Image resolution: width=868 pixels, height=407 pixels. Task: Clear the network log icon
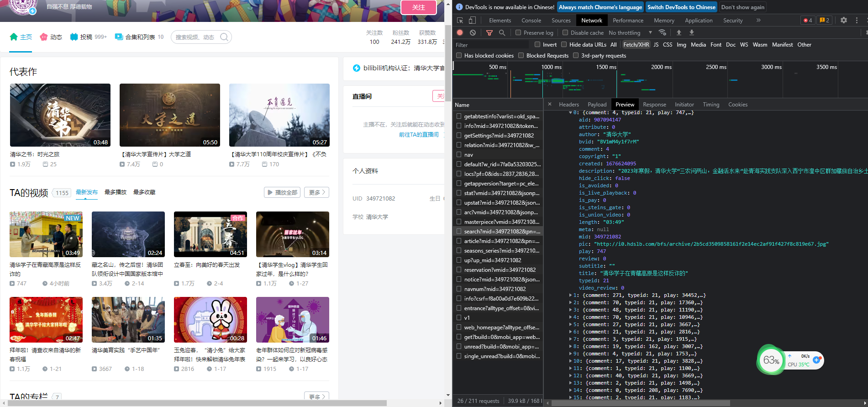[473, 32]
